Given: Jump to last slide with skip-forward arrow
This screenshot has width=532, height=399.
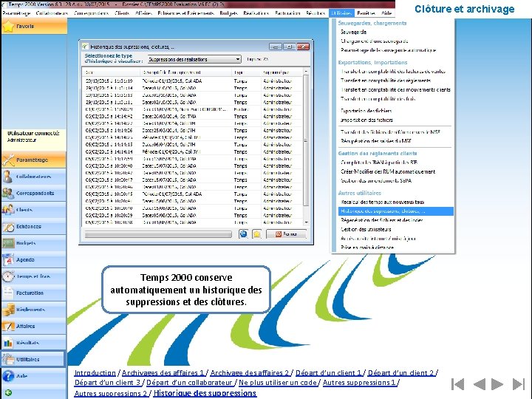Looking at the screenshot, I should [x=519, y=384].
